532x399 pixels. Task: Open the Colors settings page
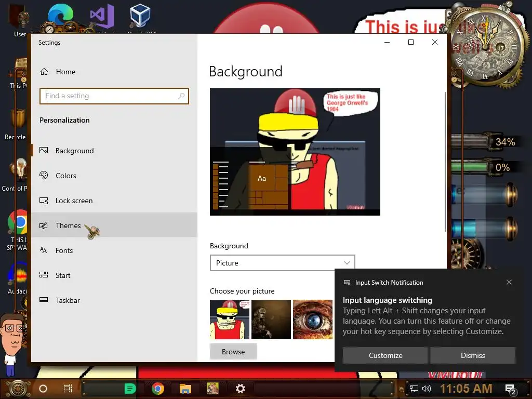[114, 176]
